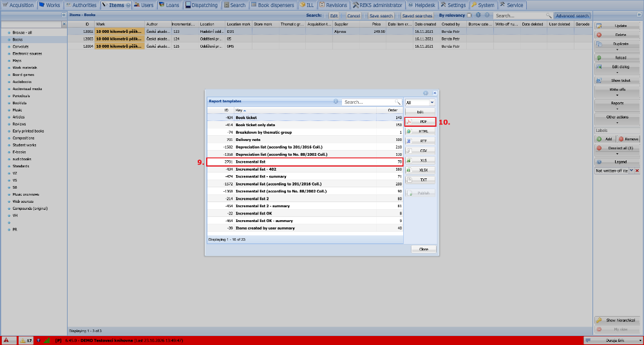The width and height of the screenshot is (644, 345).
Task: Toggle the By relevancy checkbox
Action: [469, 15]
